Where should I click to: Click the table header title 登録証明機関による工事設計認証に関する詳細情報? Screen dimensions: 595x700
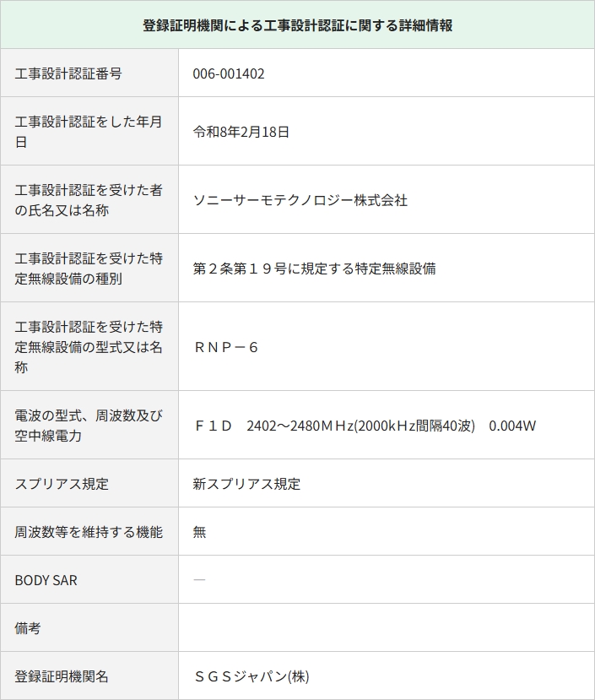coord(297,25)
